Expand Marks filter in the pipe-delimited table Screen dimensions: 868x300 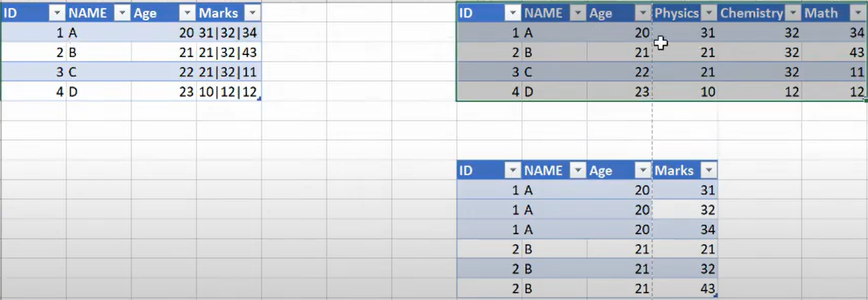252,13
